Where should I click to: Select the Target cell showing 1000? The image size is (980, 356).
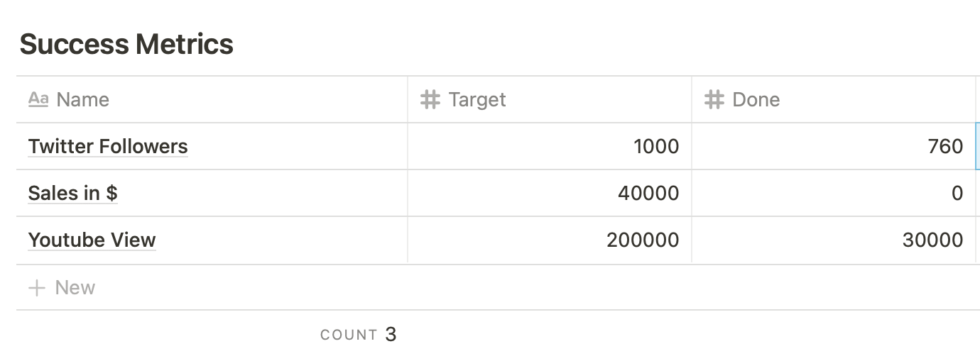(x=550, y=146)
